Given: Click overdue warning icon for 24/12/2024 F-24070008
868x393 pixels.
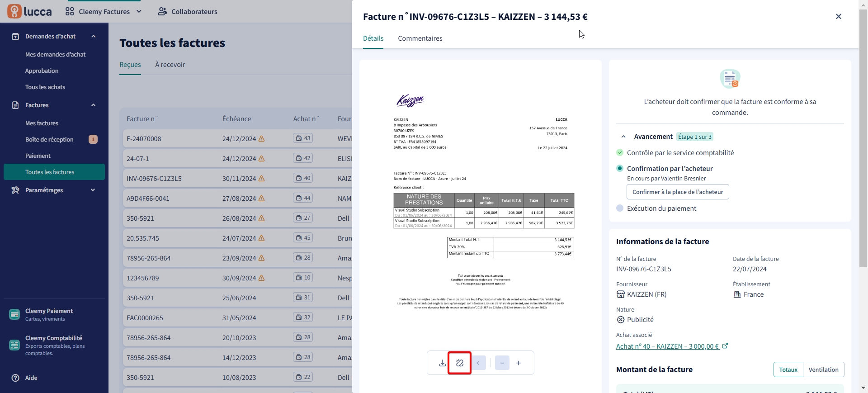Looking at the screenshot, I should click(261, 139).
